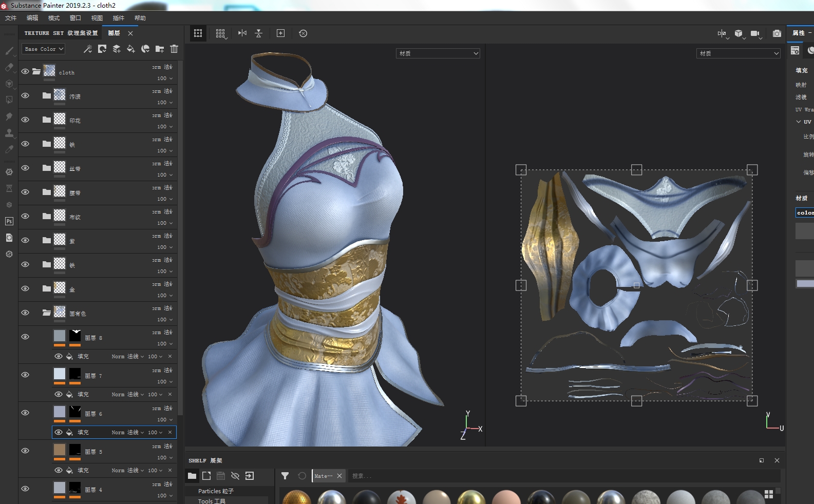Screen dimensions: 814x504
Task: Open the Base Color channel dropdown
Action: pyautogui.click(x=44, y=49)
